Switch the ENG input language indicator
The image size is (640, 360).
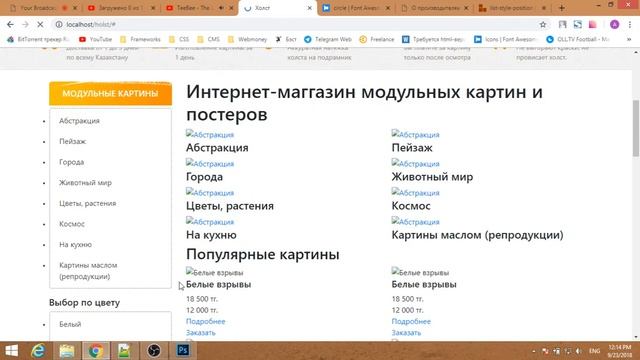pyautogui.click(x=594, y=351)
